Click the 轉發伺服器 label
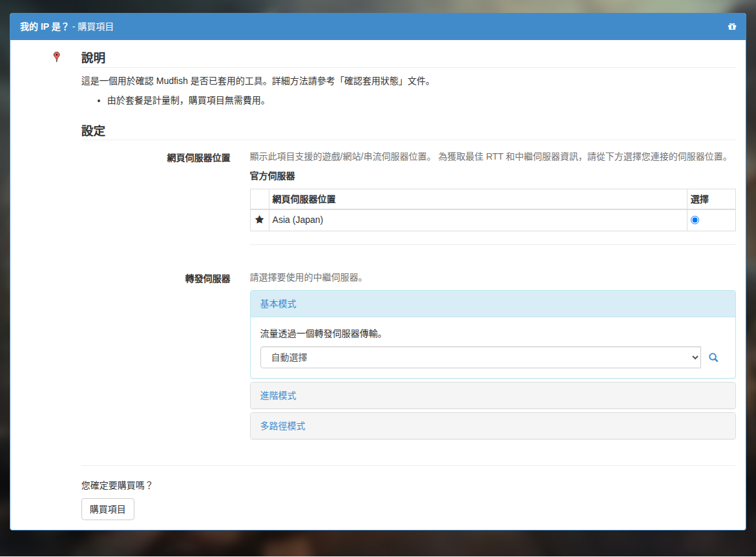This screenshot has height=557, width=756. (208, 278)
